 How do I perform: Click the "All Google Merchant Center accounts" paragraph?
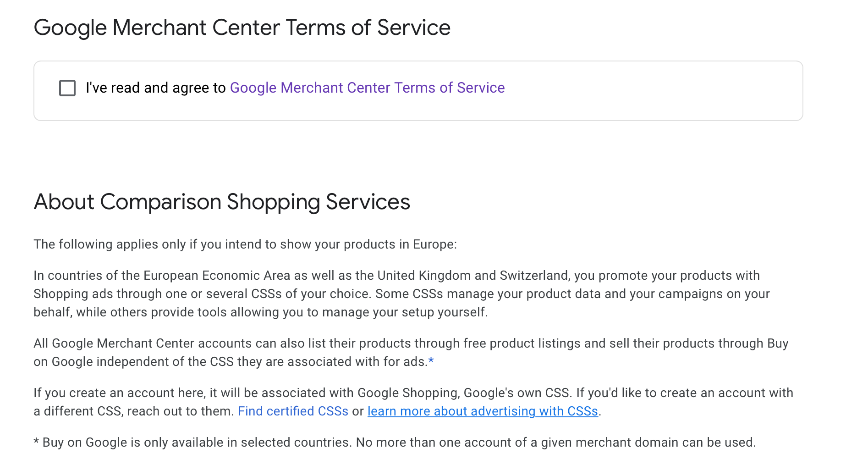point(411,343)
